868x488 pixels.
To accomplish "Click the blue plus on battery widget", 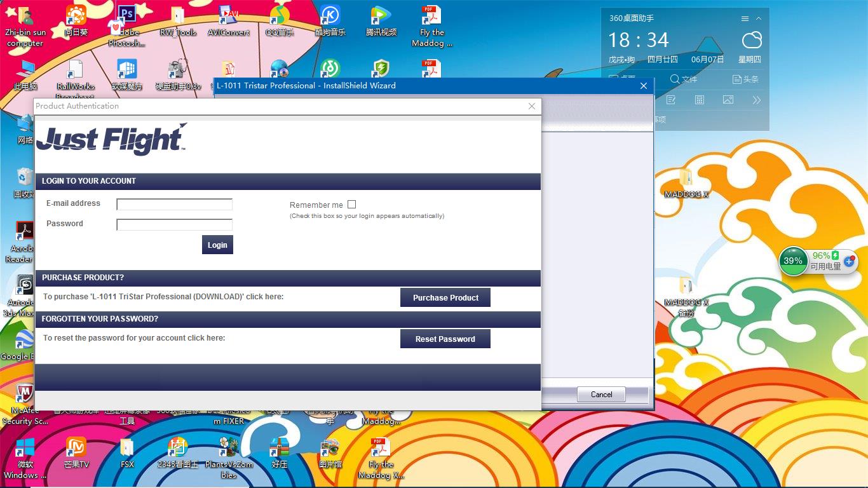I will tap(849, 261).
